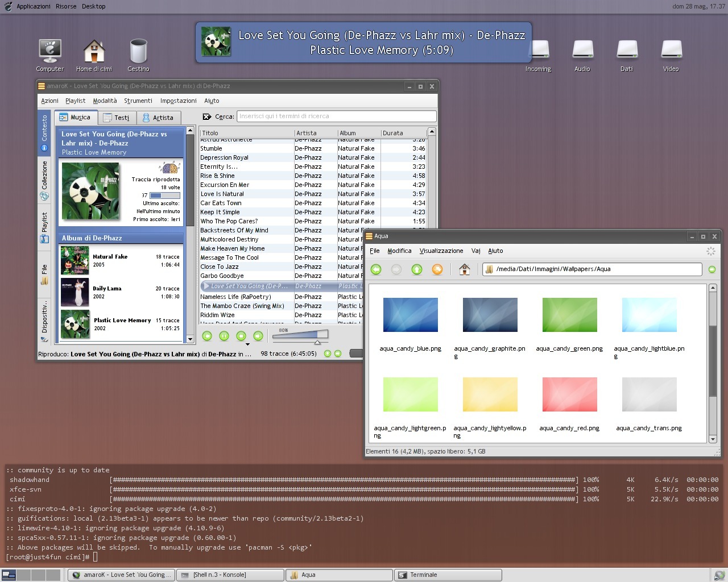Open the Modalità menu in amaroK
This screenshot has height=582, width=728.
point(105,101)
